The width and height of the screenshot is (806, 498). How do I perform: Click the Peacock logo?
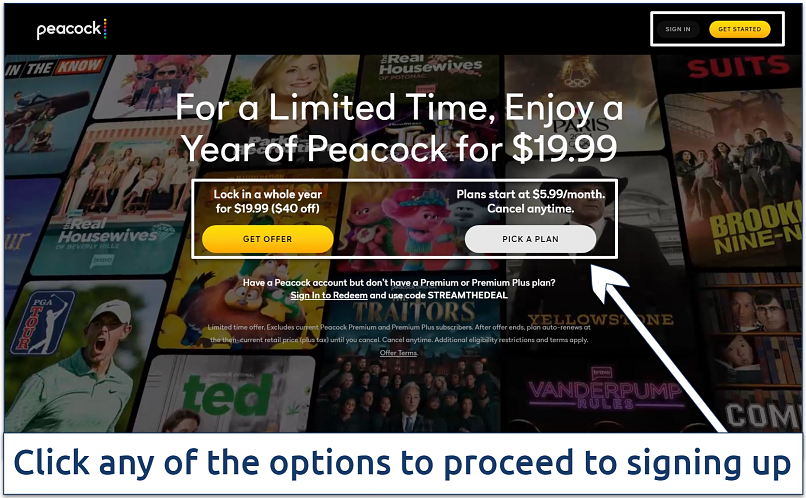[72, 29]
